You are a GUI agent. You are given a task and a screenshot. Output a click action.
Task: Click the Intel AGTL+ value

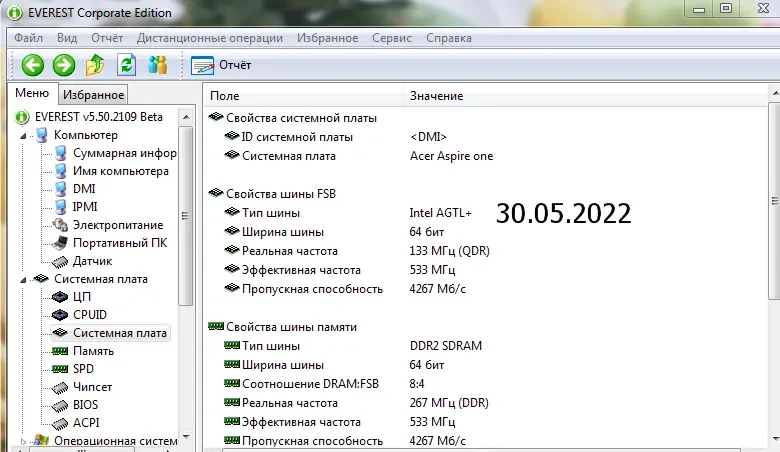pos(441,213)
